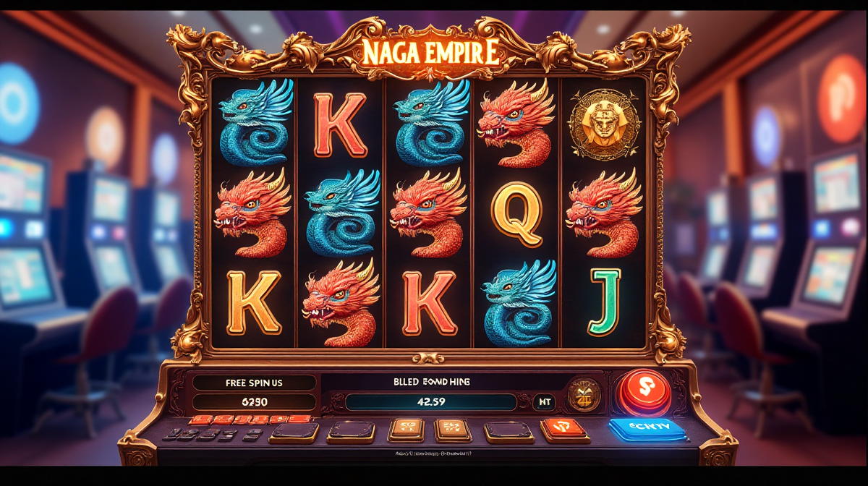Viewport: 868px width, 486px height.
Task: Click the orange panel button with white symbol
Action: [564, 429]
